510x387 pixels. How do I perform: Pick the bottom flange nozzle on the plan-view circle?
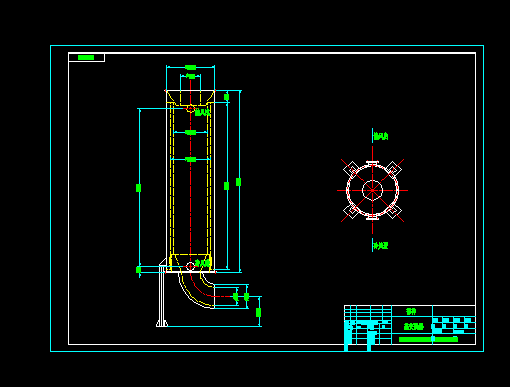(372, 217)
